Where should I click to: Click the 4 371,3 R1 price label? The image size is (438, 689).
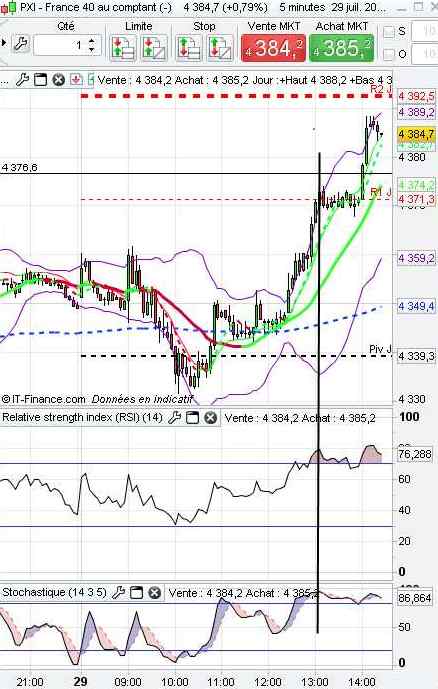coord(416,199)
